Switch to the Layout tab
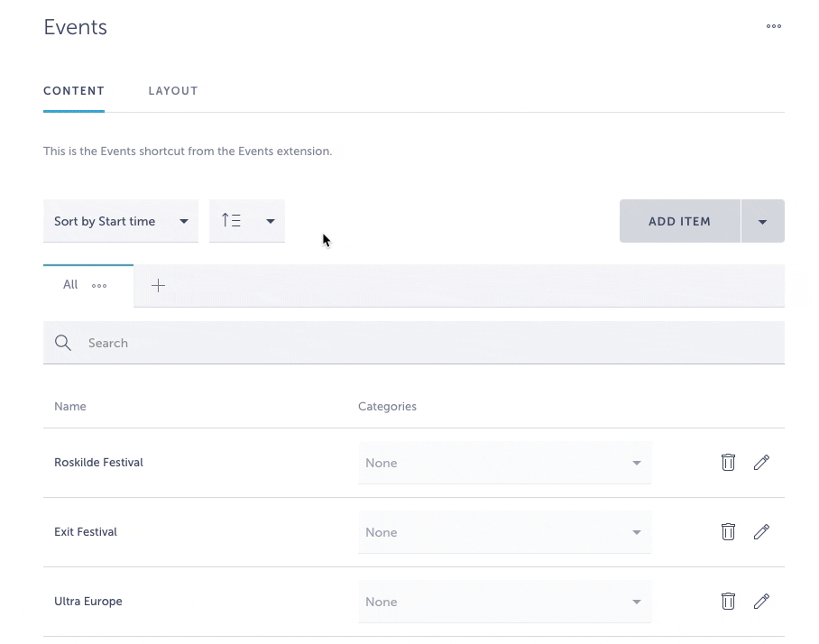 [x=173, y=91]
